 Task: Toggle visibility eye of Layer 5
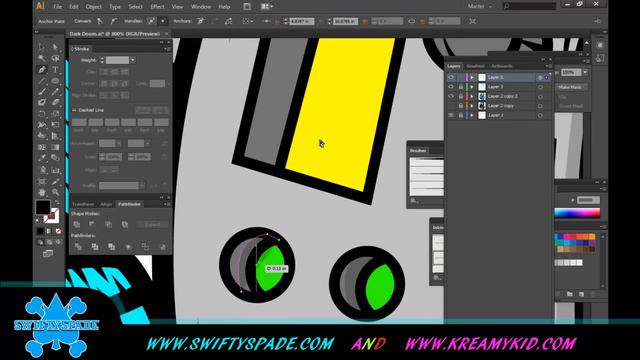[451, 77]
